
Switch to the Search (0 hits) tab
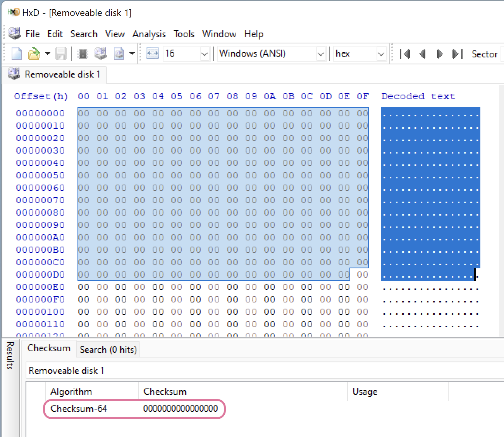pos(108,349)
